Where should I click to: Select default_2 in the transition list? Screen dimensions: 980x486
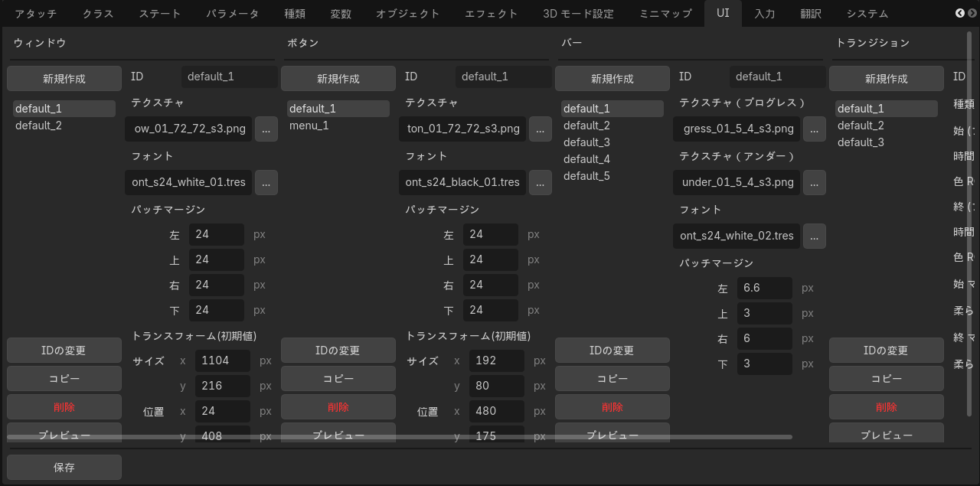pos(887,126)
